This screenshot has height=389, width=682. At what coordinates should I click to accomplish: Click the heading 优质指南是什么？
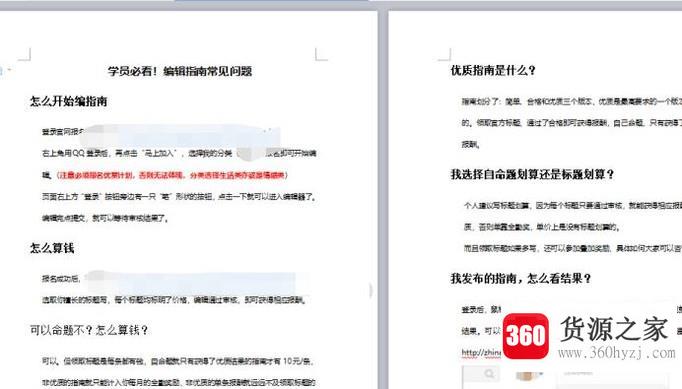[493, 70]
